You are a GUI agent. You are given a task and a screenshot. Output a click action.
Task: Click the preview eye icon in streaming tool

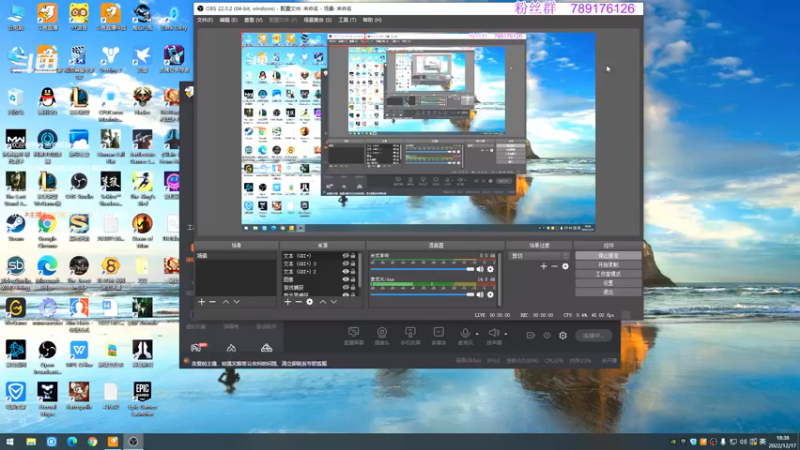[547, 336]
